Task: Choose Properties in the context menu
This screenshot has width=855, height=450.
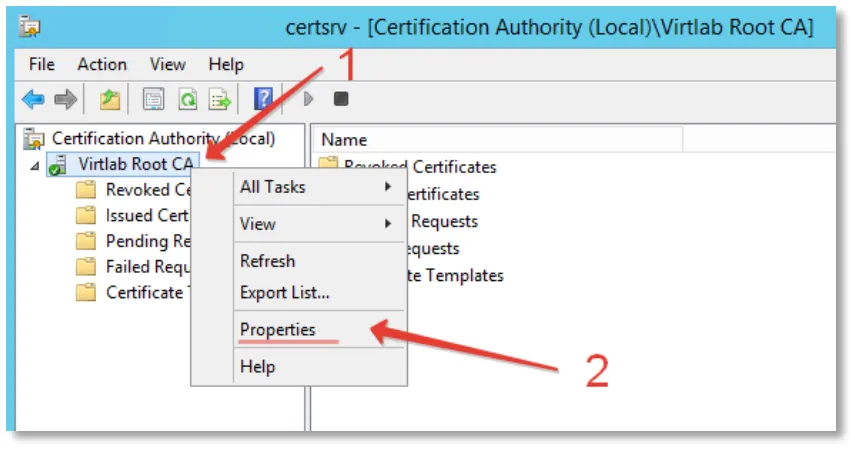Action: click(319, 329)
